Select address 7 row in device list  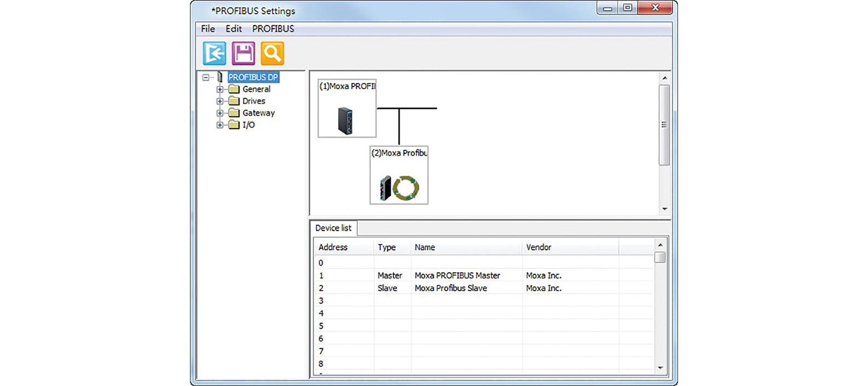484,352
